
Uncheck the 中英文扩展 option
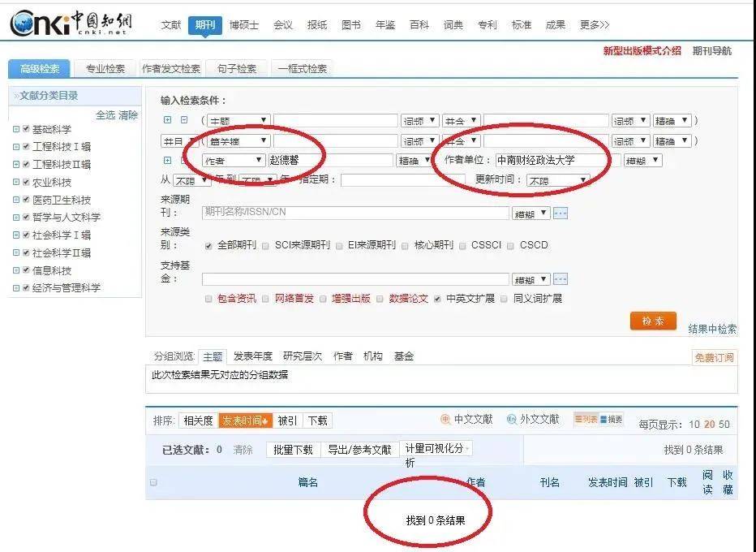[x=437, y=298]
